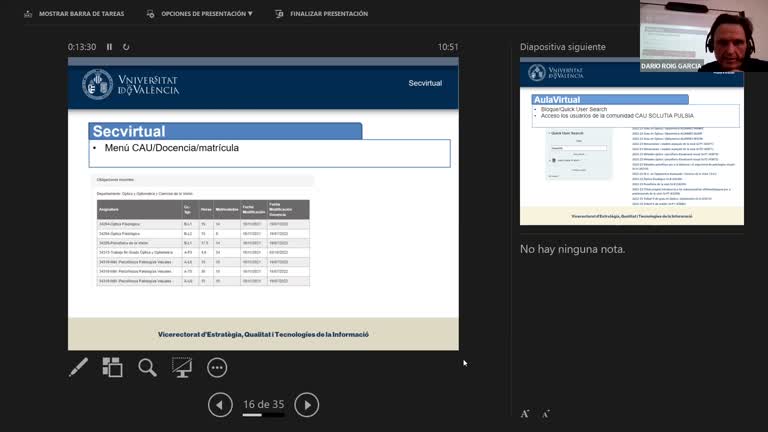Expand Opciones de presentación dropdown

200,14
